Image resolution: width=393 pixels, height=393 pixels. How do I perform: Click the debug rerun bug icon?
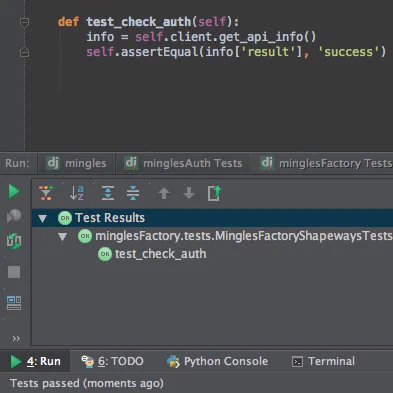(14, 216)
